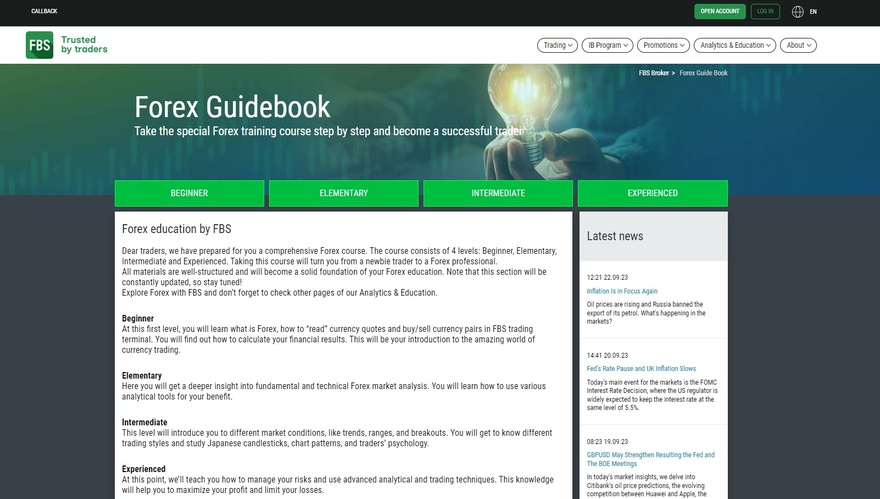This screenshot has width=880, height=499.
Task: Expand Analytics & Education menu
Action: point(735,45)
